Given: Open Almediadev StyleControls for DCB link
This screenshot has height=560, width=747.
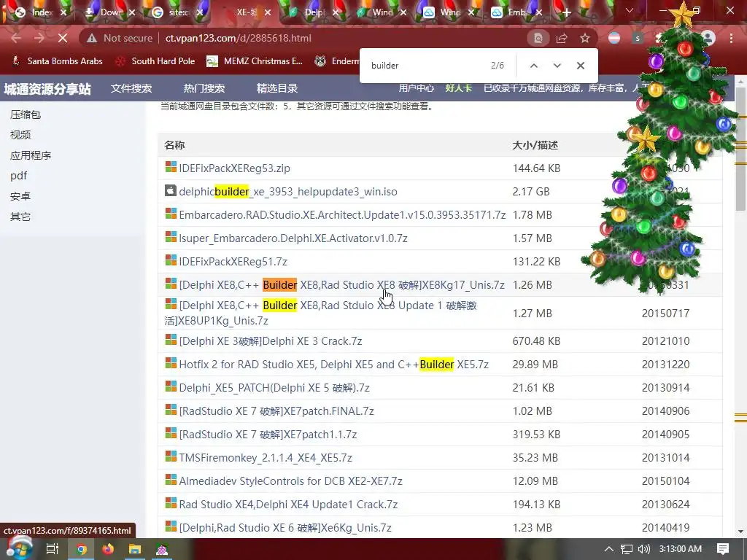Looking at the screenshot, I should click(x=290, y=481).
